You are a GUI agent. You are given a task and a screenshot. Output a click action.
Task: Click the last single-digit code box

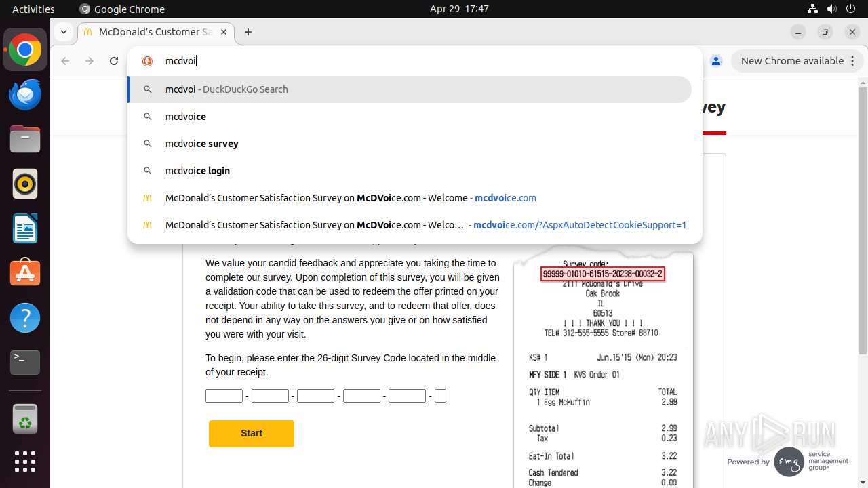tap(440, 396)
